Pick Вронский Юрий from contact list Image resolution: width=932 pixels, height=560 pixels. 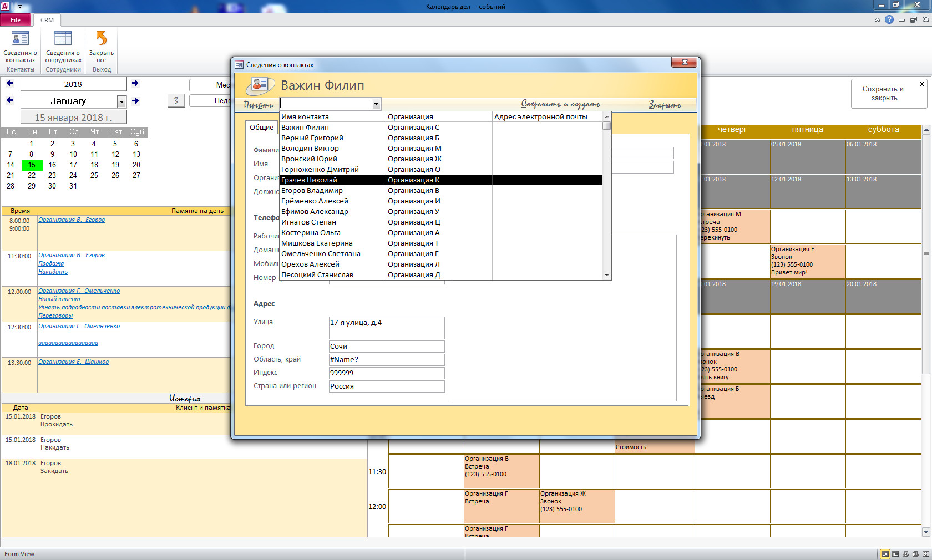point(441,159)
